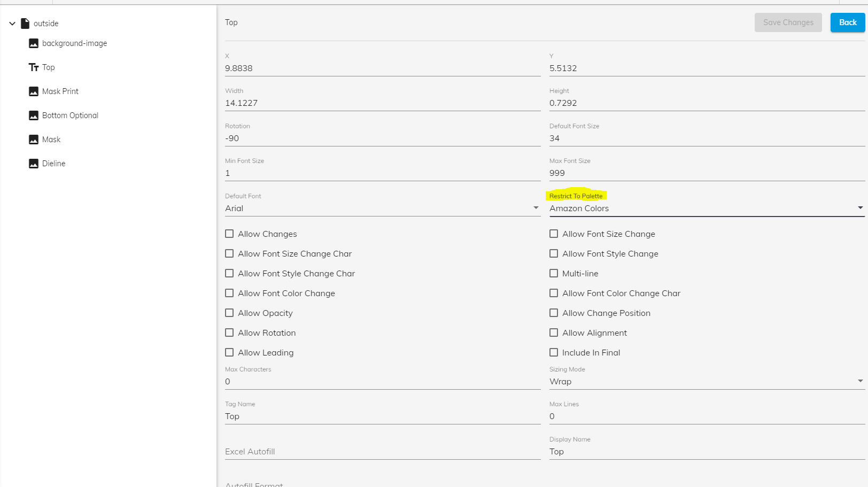The image size is (868, 487).
Task: Click the Top text layer icon
Action: (34, 67)
